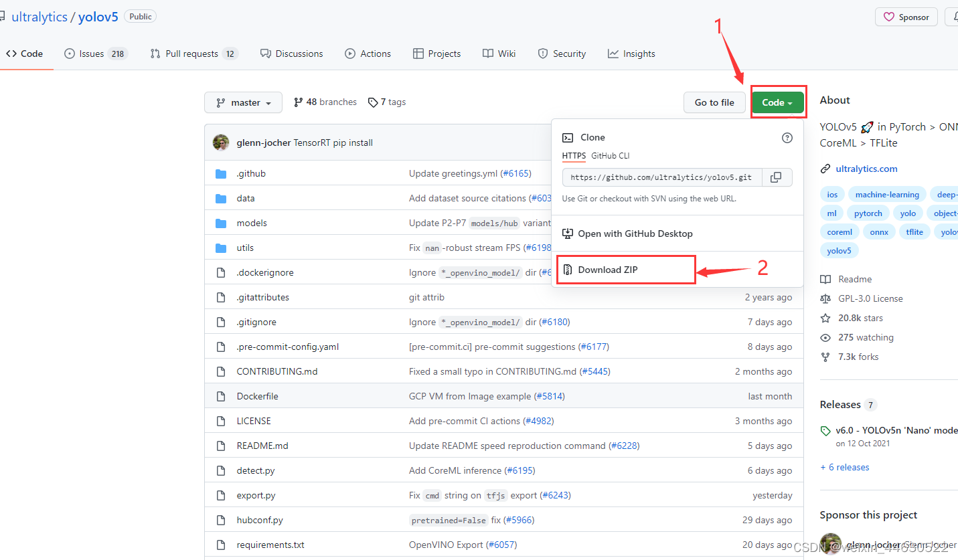Image resolution: width=958 pixels, height=560 pixels.
Task: Click the .github folder icon
Action: pyautogui.click(x=221, y=174)
